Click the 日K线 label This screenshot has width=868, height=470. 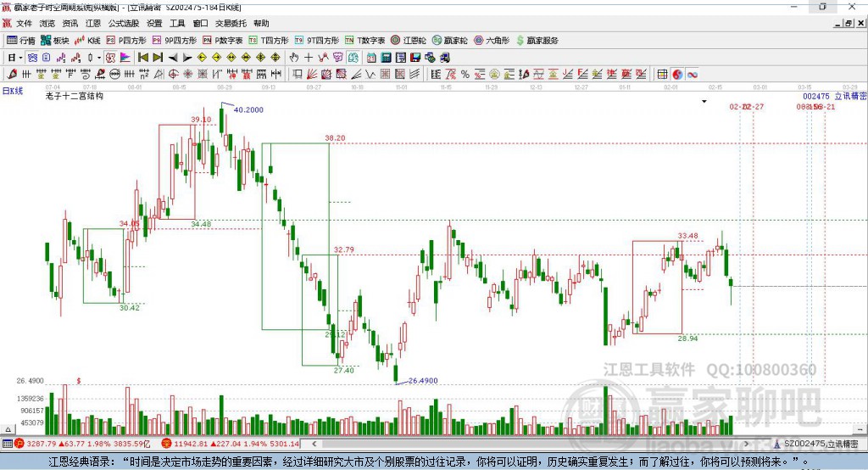tap(13, 91)
